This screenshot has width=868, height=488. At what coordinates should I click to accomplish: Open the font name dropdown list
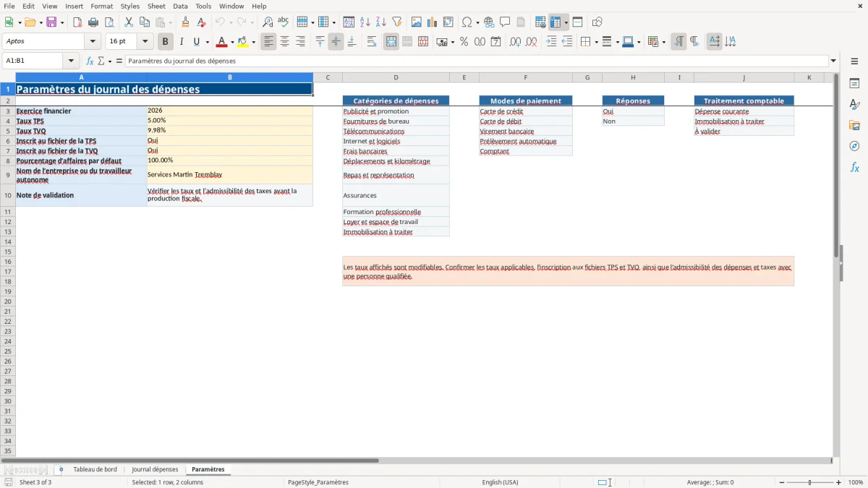93,42
